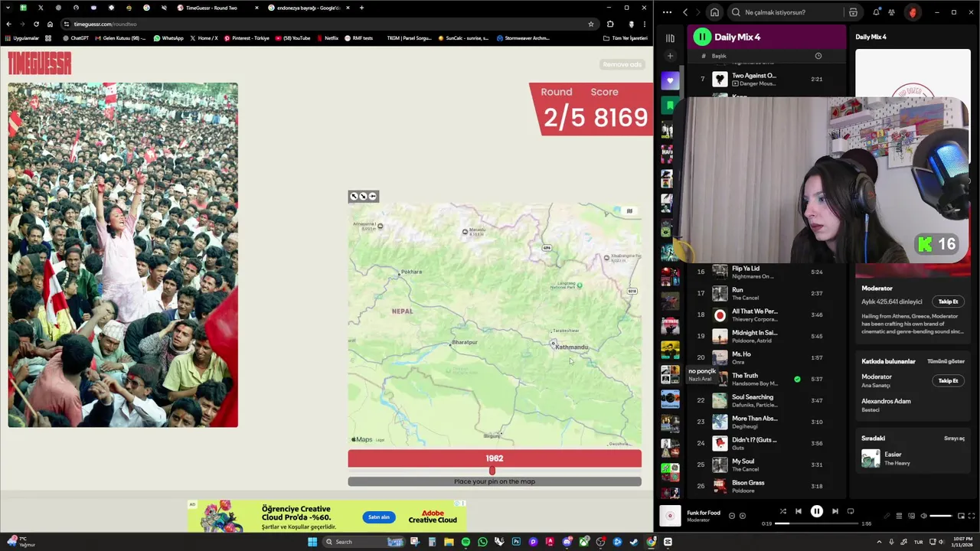Viewport: 980px width, 551px height.
Task: Open Tümünü göster credits link
Action: (946, 361)
